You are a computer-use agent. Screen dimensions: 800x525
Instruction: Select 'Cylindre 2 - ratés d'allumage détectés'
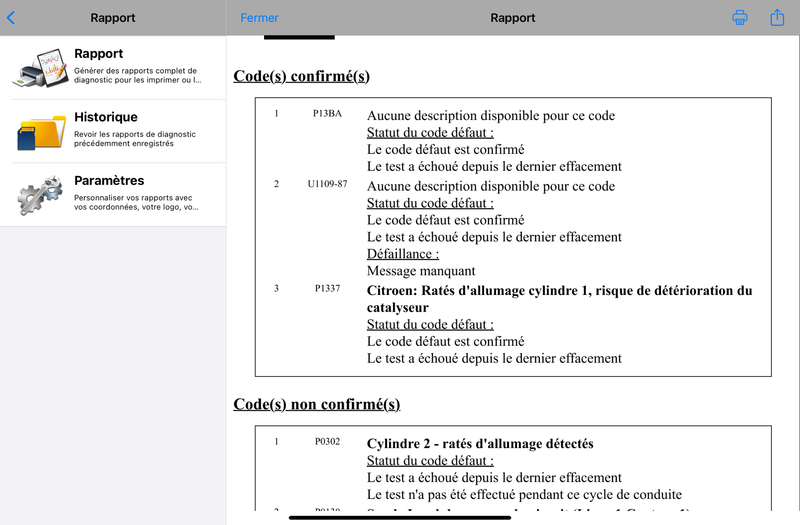(x=480, y=444)
